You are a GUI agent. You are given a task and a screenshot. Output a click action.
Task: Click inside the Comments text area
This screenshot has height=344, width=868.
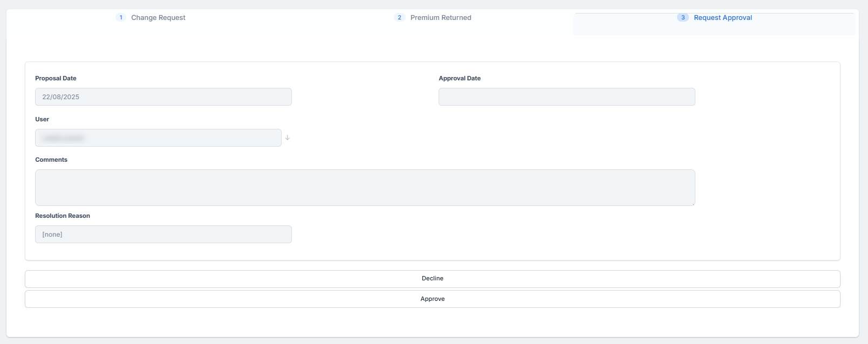point(365,188)
